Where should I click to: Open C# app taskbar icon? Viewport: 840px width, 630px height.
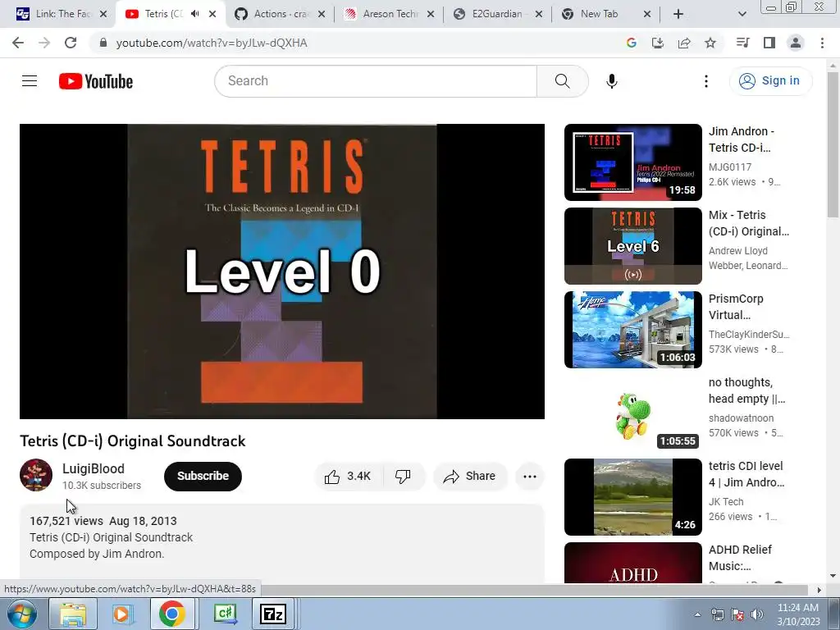click(x=225, y=614)
